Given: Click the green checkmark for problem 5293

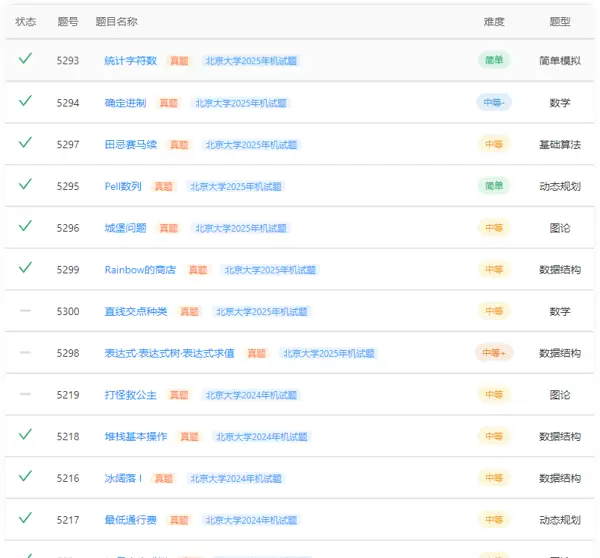Looking at the screenshot, I should (x=25, y=59).
